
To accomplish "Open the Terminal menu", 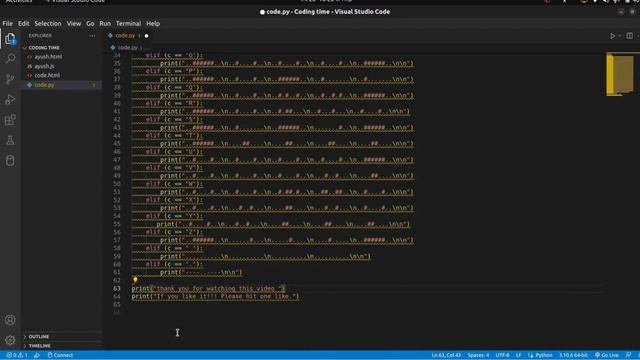I will coord(128,24).
